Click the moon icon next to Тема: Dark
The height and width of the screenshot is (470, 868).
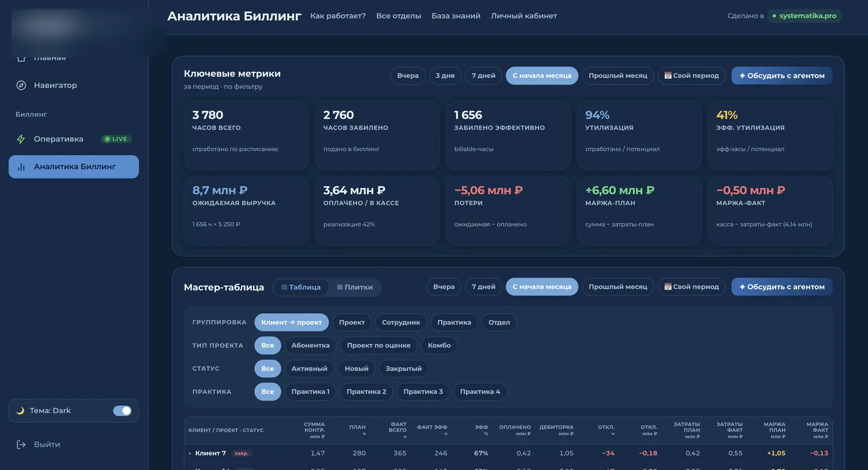20,411
